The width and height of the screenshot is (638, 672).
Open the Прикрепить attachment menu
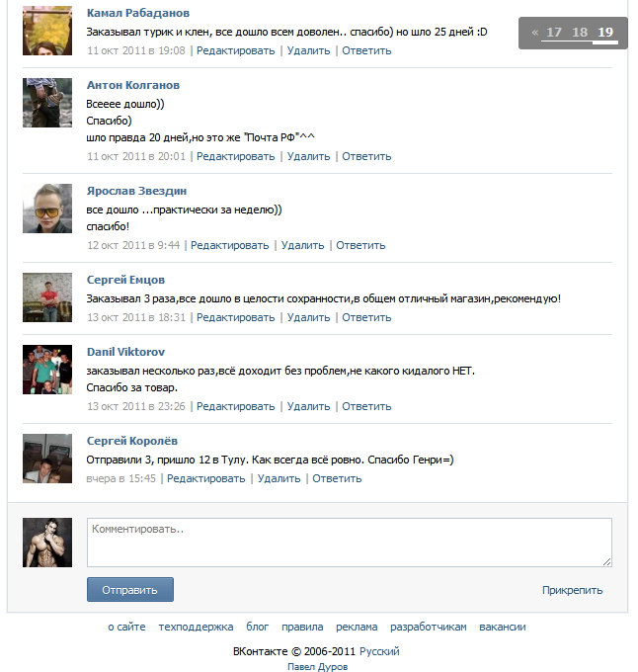coord(572,590)
